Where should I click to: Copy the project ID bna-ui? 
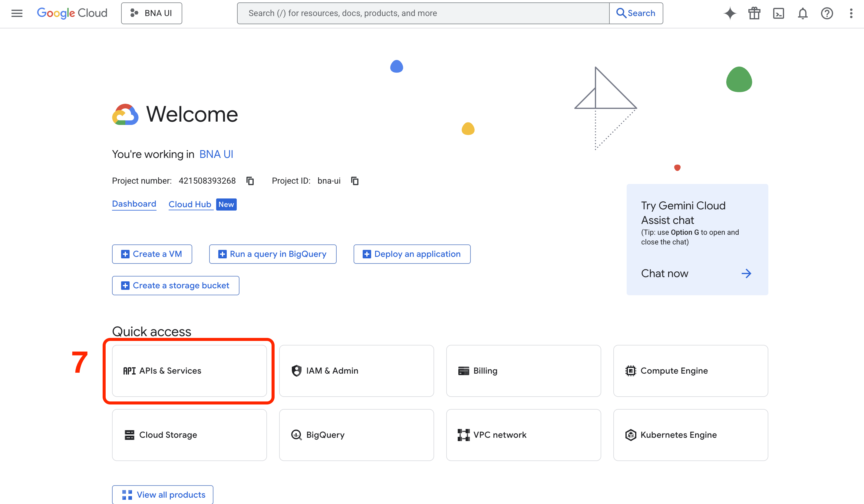(x=355, y=181)
